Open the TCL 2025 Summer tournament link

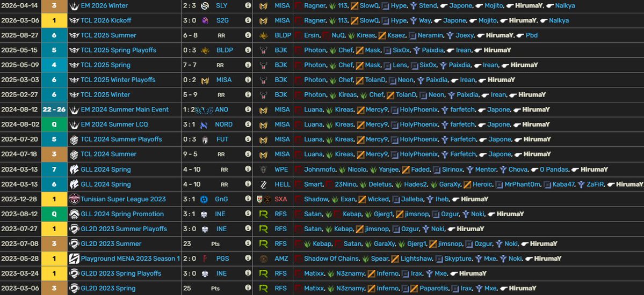[x=108, y=35]
